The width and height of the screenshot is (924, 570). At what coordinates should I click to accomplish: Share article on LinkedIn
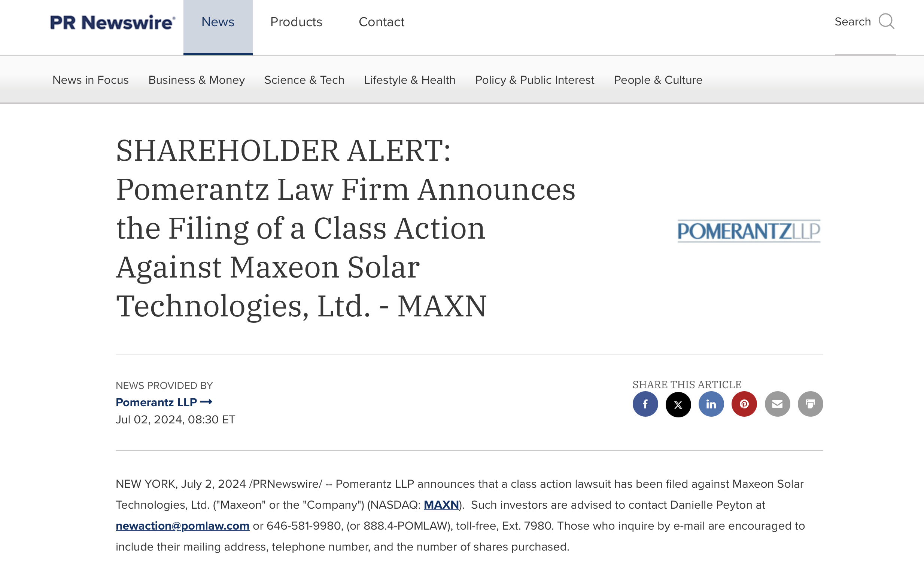pyautogui.click(x=711, y=404)
